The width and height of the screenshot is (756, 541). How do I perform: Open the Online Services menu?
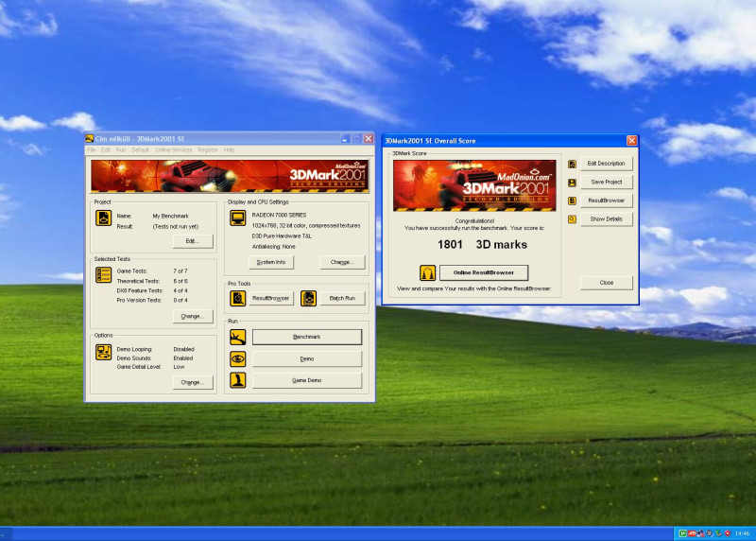coord(174,150)
